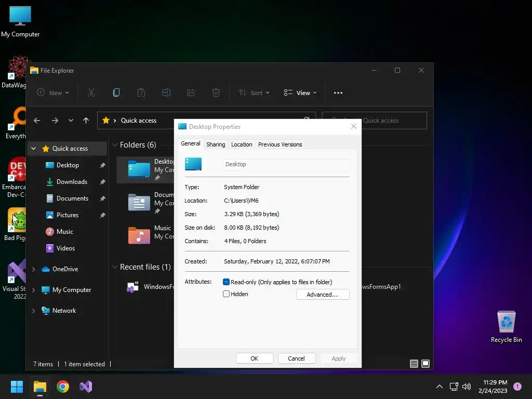Click the Copy icon in File Explorer toolbar

click(x=116, y=92)
